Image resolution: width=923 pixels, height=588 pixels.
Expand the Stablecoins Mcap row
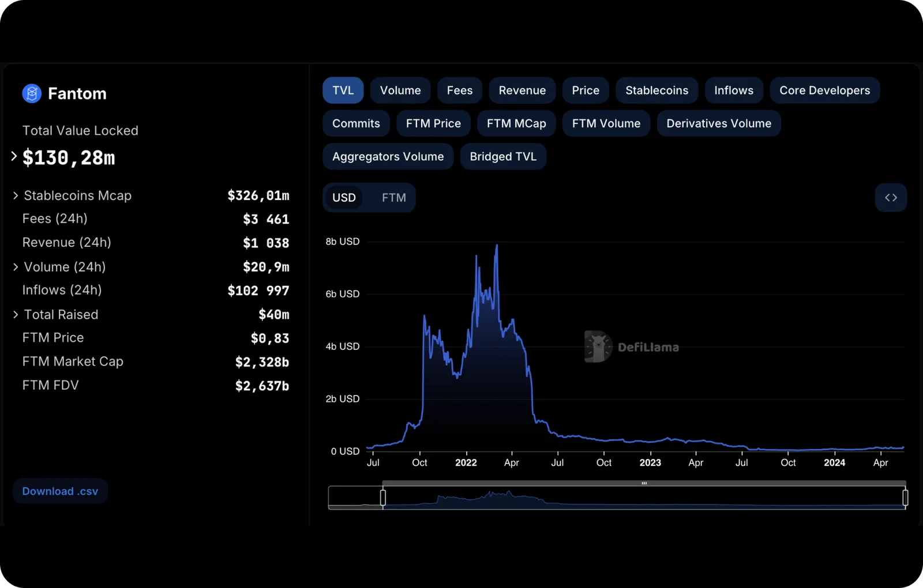coord(16,195)
